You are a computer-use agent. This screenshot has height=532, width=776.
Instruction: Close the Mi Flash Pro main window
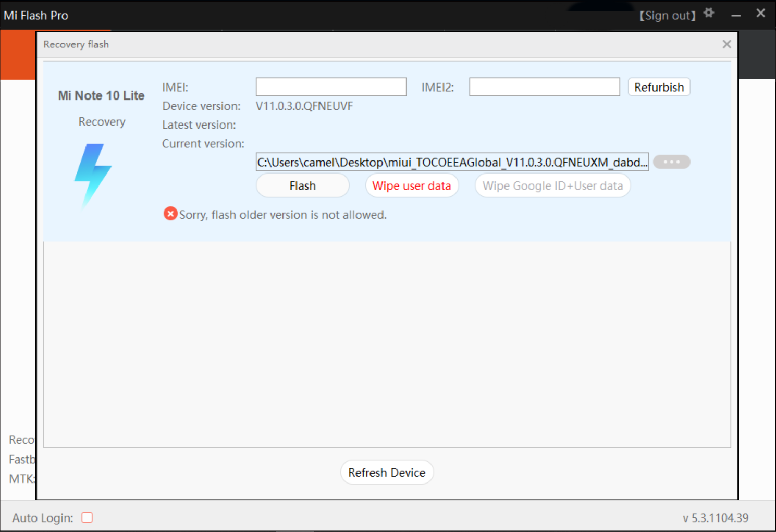point(760,14)
